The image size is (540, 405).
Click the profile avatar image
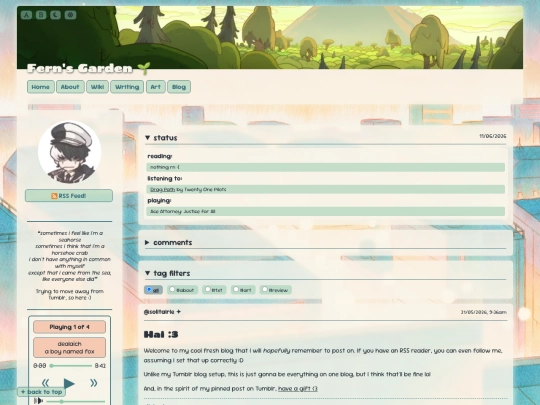pos(69,152)
